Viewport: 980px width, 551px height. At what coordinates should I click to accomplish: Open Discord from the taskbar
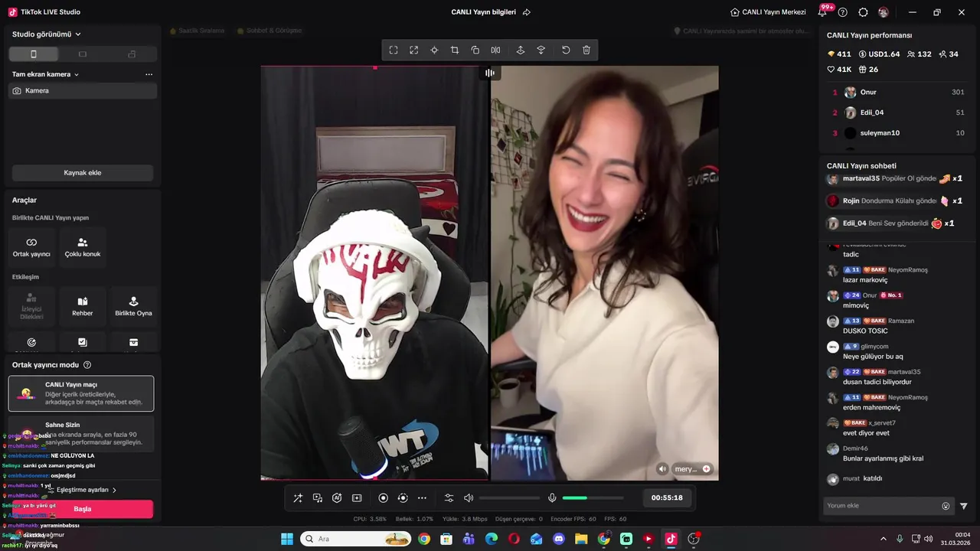(559, 539)
